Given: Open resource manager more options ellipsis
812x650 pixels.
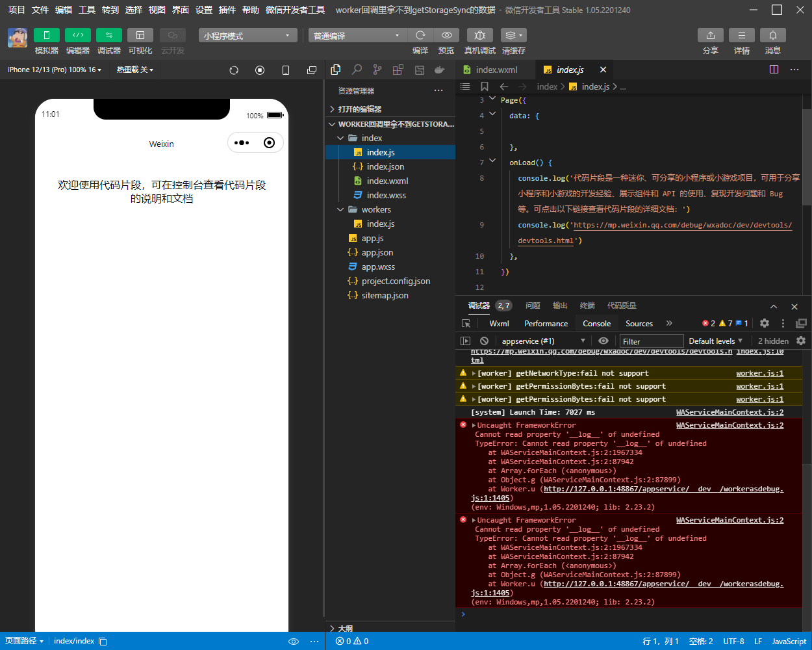Looking at the screenshot, I should [x=438, y=90].
